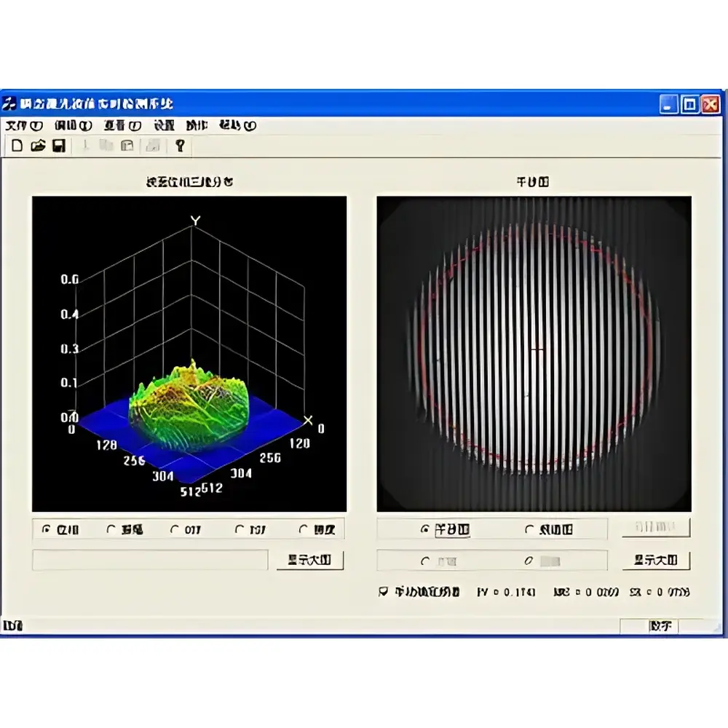Click the left 显示大图 (show large image) button
Image resolution: width=728 pixels, height=728 pixels.
[x=310, y=560]
